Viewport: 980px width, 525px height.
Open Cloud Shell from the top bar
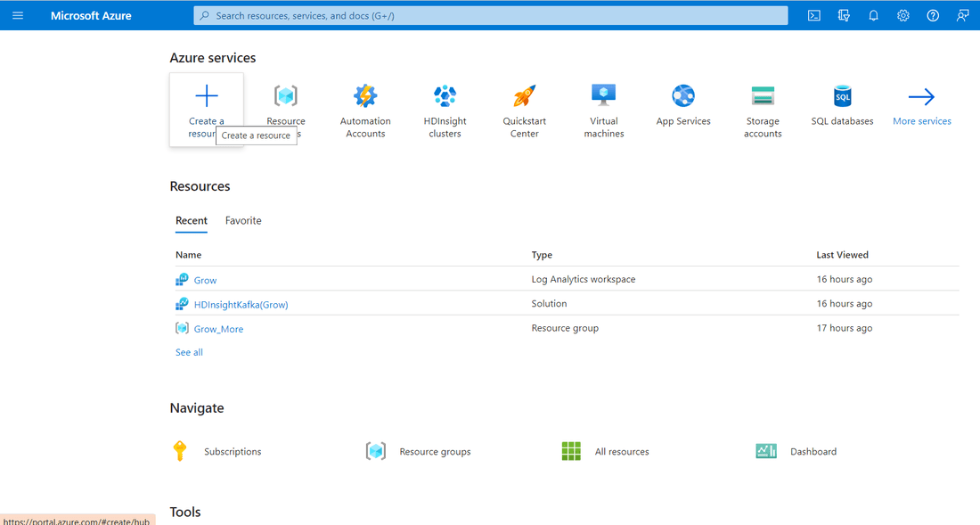tap(813, 16)
